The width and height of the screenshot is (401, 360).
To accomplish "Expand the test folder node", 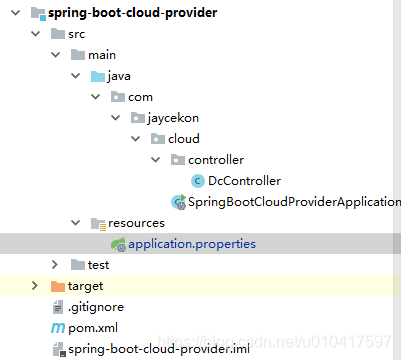I will coord(55,265).
